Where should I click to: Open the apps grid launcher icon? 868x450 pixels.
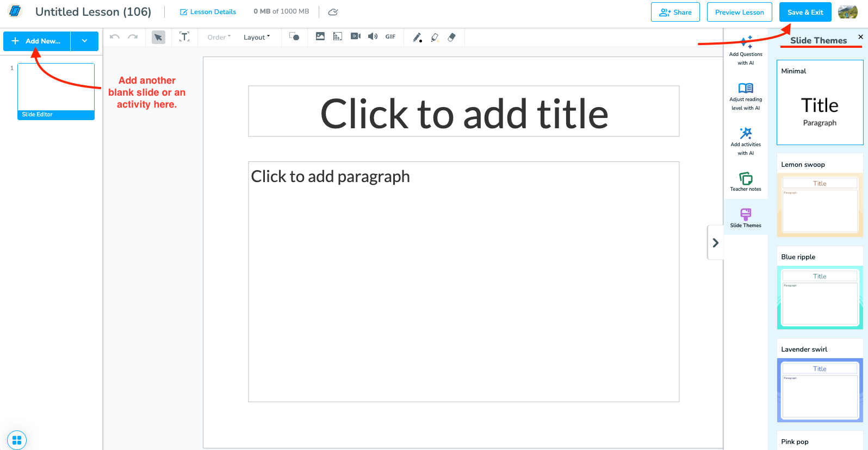click(17, 440)
